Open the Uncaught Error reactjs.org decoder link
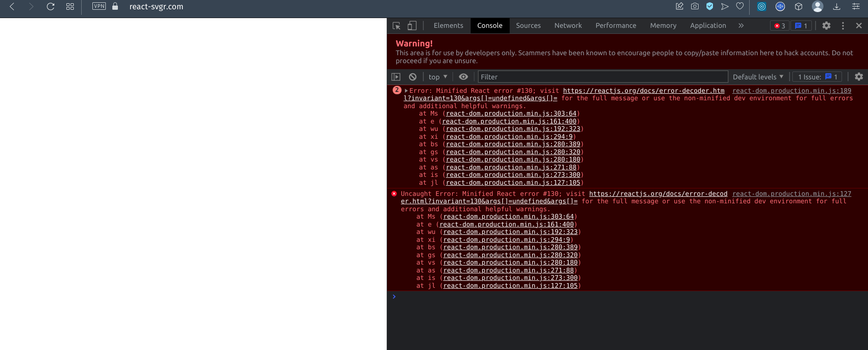 click(x=658, y=194)
